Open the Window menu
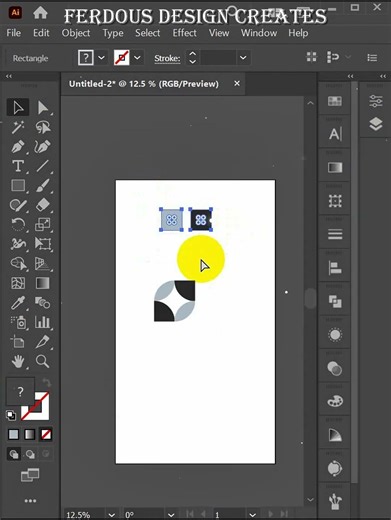This screenshot has width=391, height=520. 259,33
